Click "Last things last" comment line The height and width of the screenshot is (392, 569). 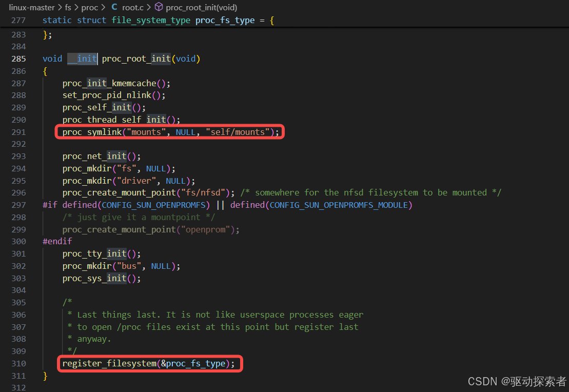pos(215,315)
